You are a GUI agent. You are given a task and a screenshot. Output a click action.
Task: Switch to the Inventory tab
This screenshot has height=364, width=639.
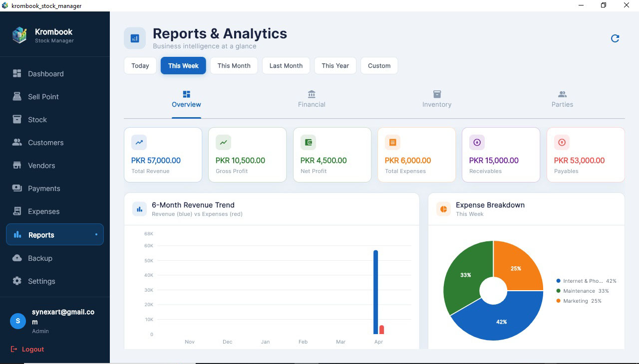coord(437,99)
